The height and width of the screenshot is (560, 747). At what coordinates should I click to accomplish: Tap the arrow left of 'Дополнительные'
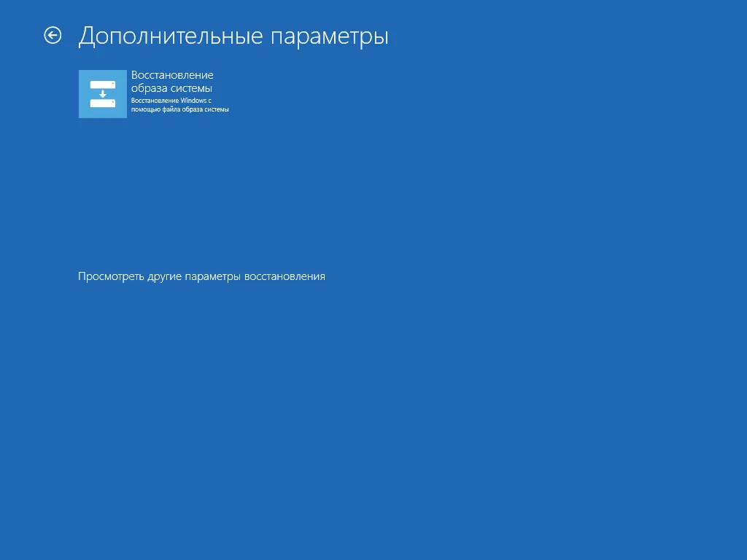(x=53, y=36)
